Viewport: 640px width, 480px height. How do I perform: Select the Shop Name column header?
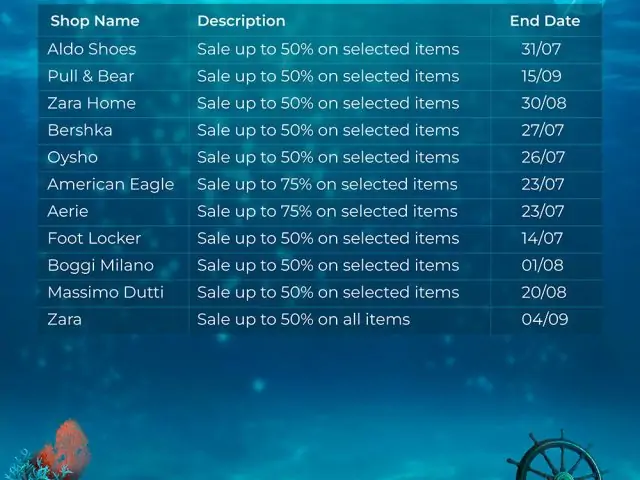pyautogui.click(x=95, y=21)
